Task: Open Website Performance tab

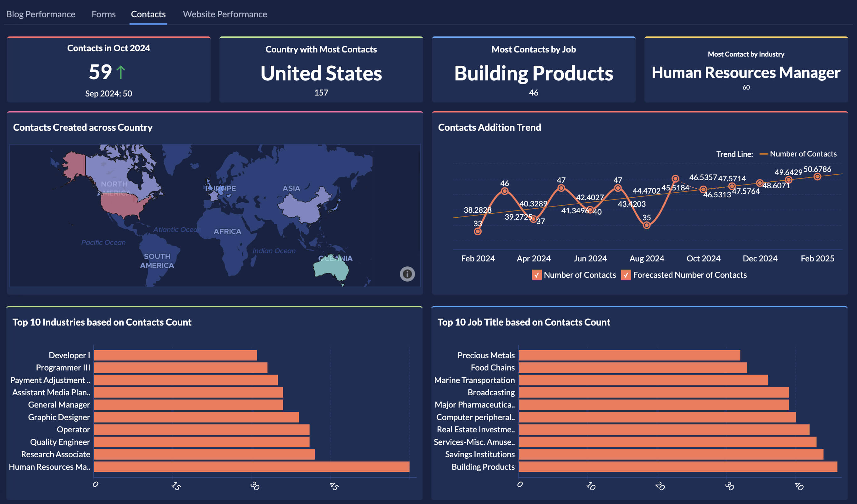Action: pyautogui.click(x=225, y=14)
